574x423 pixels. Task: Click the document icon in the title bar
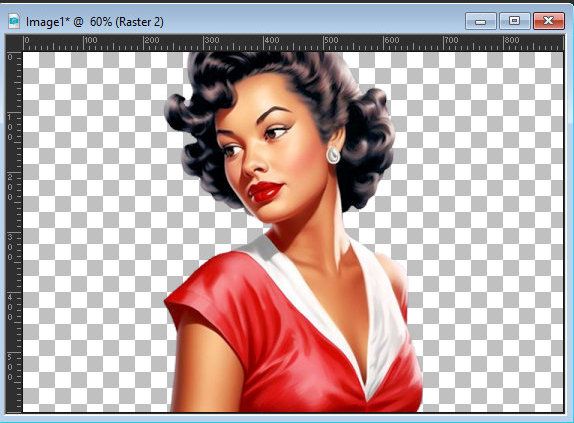[x=14, y=21]
